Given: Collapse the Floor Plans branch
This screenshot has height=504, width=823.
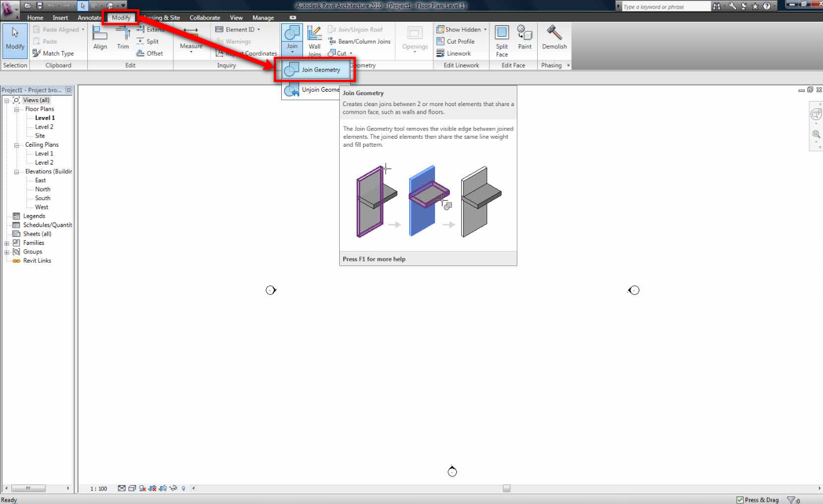Looking at the screenshot, I should point(17,109).
